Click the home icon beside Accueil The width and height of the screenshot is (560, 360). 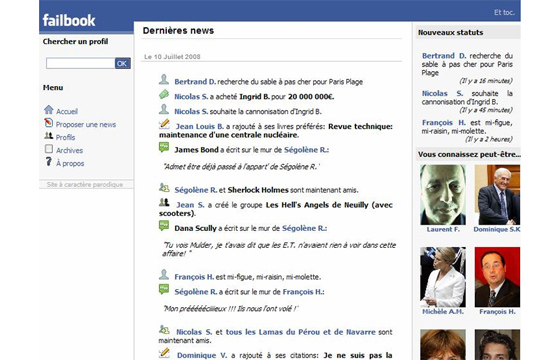(x=49, y=110)
